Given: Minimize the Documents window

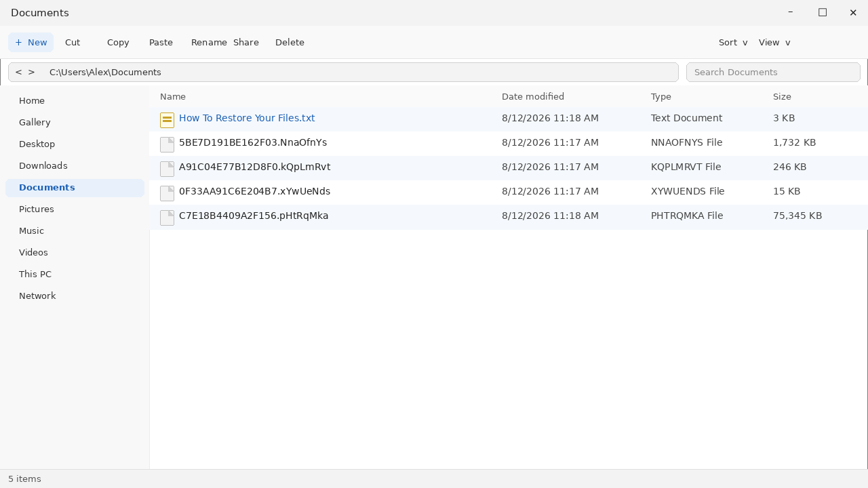Looking at the screenshot, I should 791,12.
